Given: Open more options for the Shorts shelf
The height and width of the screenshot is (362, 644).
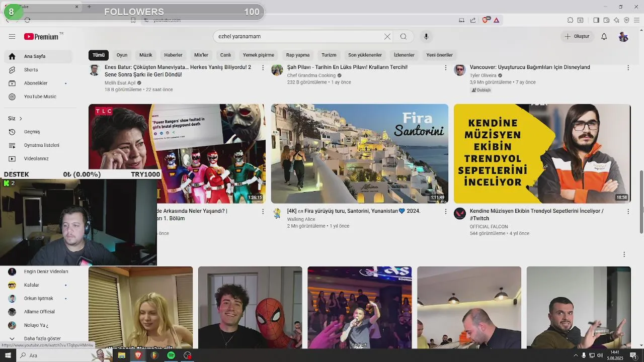Looking at the screenshot, I should click(x=624, y=254).
